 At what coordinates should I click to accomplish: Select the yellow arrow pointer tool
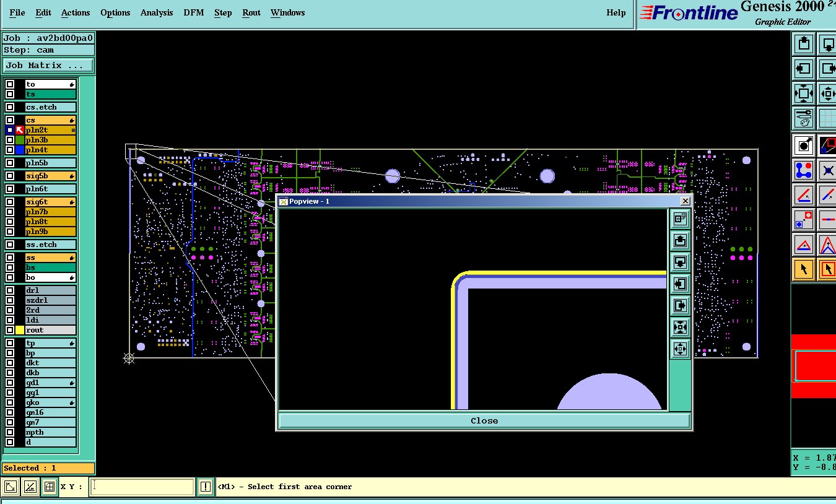(x=804, y=269)
